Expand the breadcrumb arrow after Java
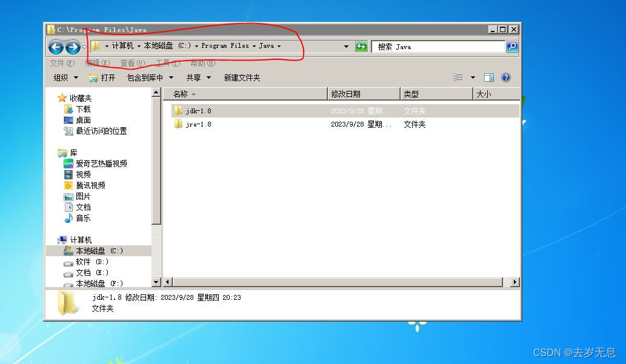Image resolution: width=626 pixels, height=364 pixels. point(279,45)
